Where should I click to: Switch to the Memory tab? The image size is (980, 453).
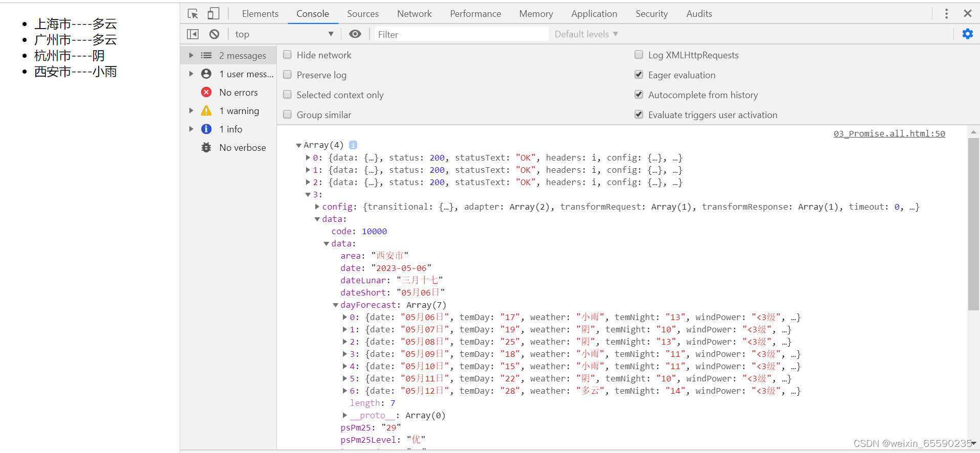coord(536,14)
